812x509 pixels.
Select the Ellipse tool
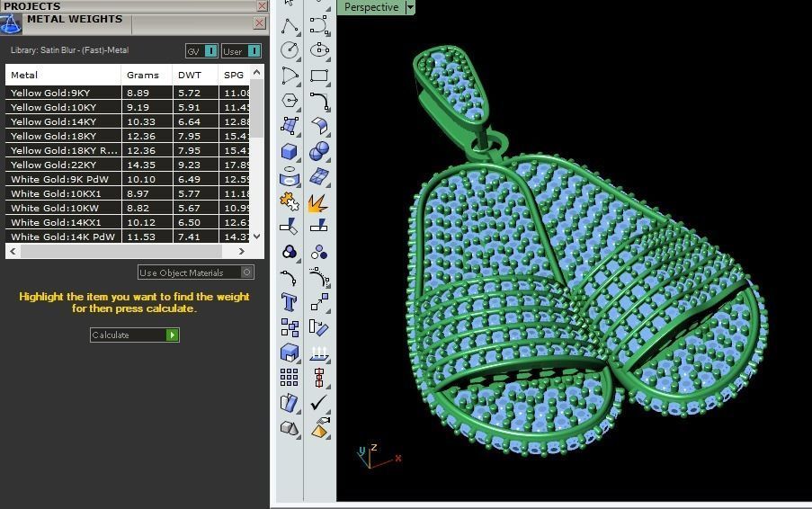(319, 49)
